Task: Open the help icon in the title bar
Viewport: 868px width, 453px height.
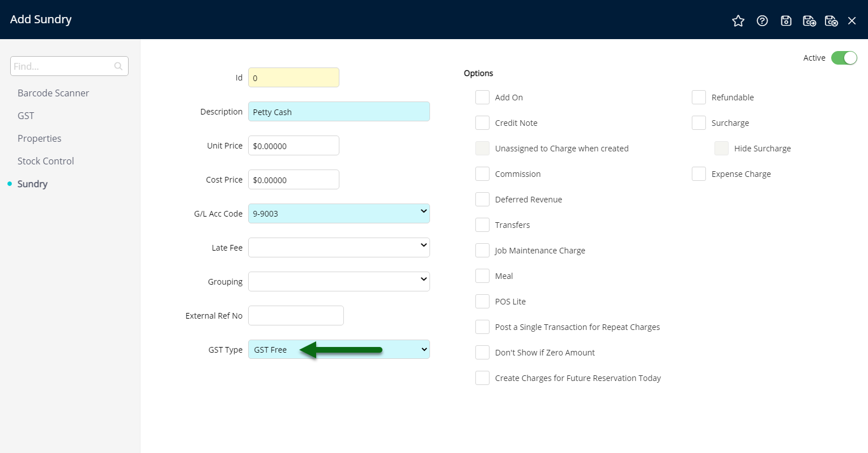Action: point(762,20)
